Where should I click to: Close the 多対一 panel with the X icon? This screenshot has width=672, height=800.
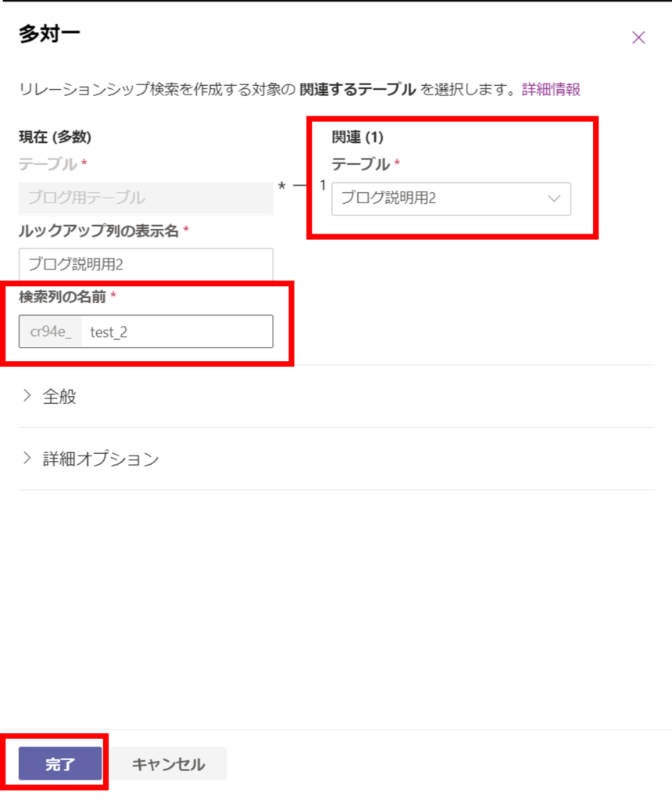[x=638, y=37]
